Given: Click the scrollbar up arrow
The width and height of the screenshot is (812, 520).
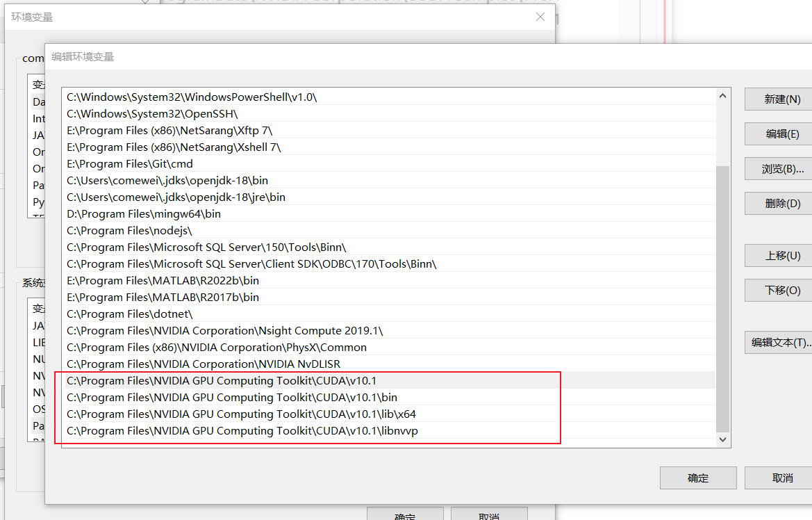Looking at the screenshot, I should point(722,95).
